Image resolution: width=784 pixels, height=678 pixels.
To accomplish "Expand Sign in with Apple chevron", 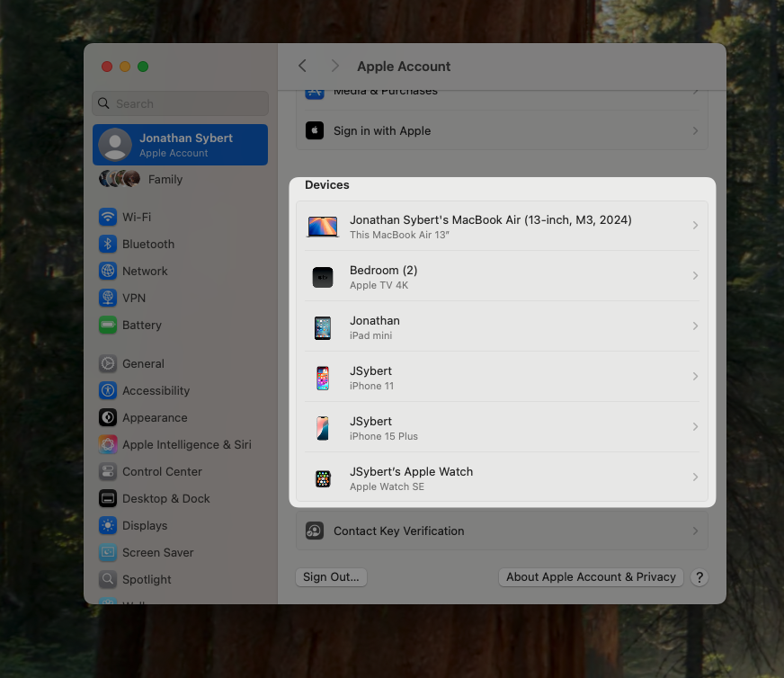I will pyautogui.click(x=695, y=130).
